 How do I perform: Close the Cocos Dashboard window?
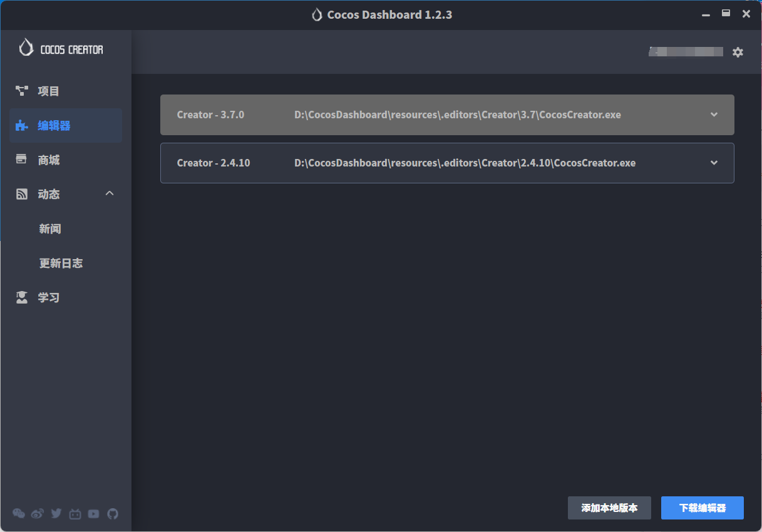point(746,14)
